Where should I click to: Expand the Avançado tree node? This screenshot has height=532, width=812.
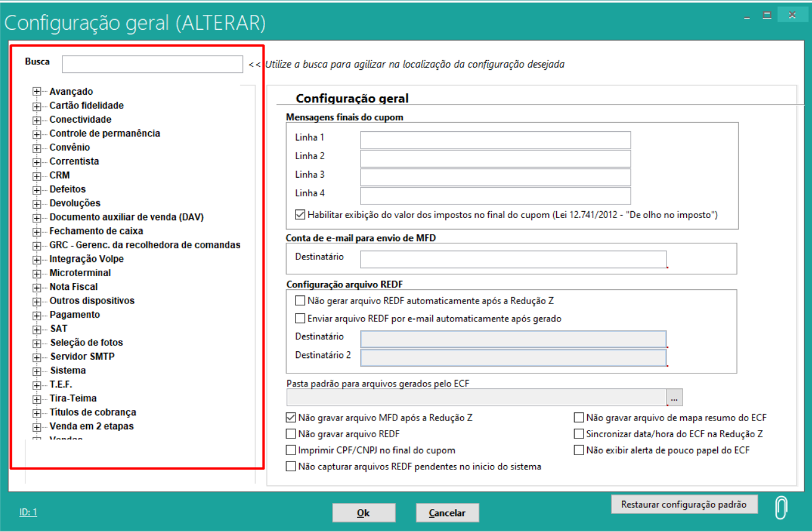coord(37,92)
